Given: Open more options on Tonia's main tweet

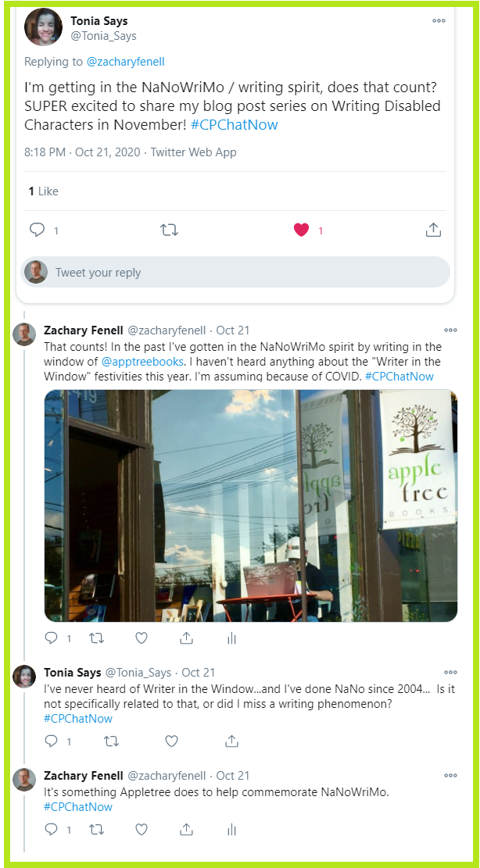Looking at the screenshot, I should (x=439, y=20).
